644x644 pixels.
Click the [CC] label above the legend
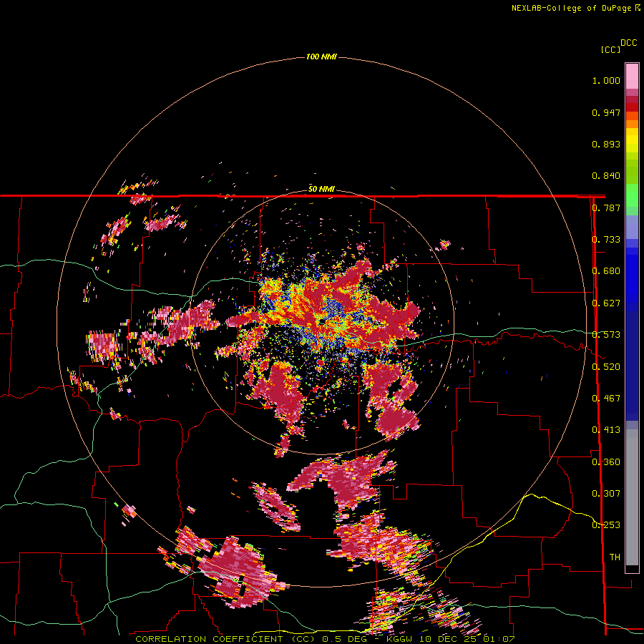coord(610,49)
